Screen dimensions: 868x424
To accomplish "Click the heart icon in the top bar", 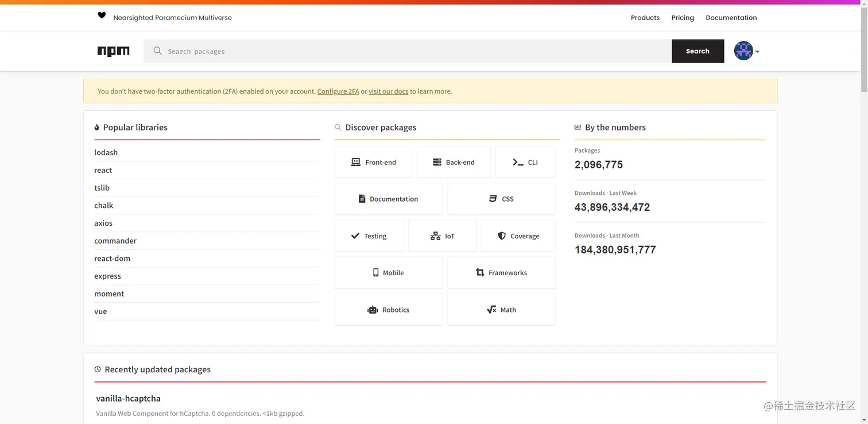I will pos(102,16).
